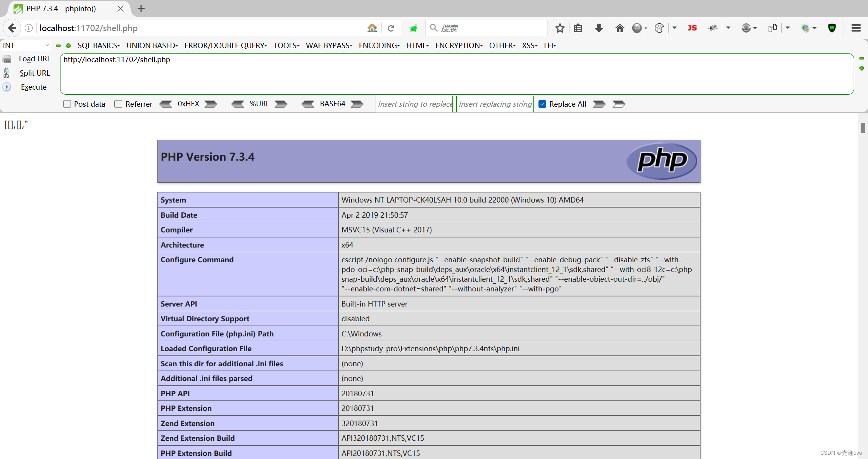The height and width of the screenshot is (459, 868).
Task: Expand the HTML menu
Action: tap(418, 45)
